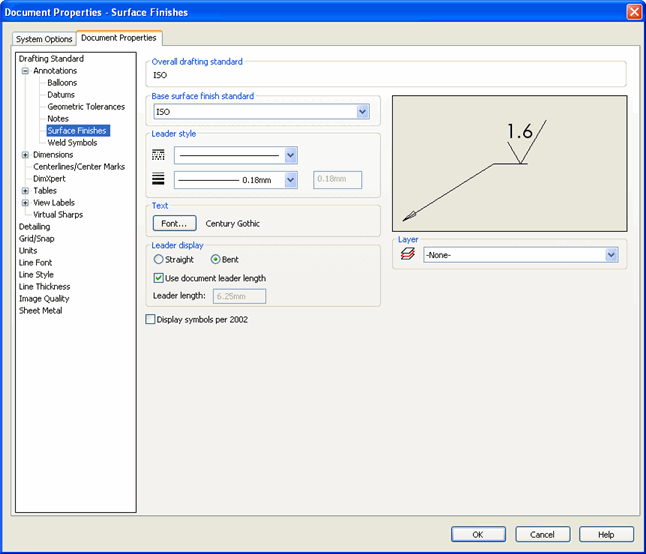
Task: Collapse the Annotations tree node
Action: pyautogui.click(x=25, y=71)
